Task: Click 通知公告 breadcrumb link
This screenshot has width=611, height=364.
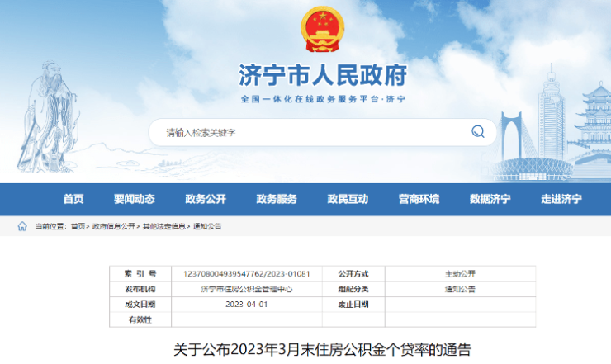Action: point(207,226)
